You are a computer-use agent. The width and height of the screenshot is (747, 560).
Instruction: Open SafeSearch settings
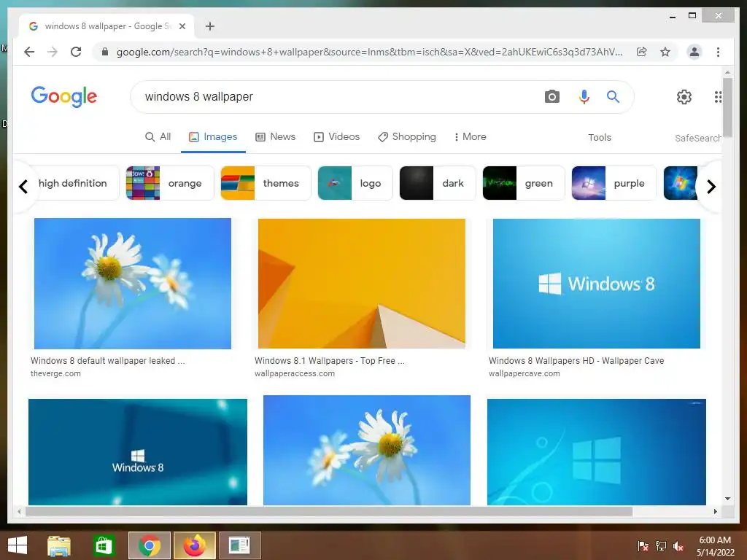point(697,138)
